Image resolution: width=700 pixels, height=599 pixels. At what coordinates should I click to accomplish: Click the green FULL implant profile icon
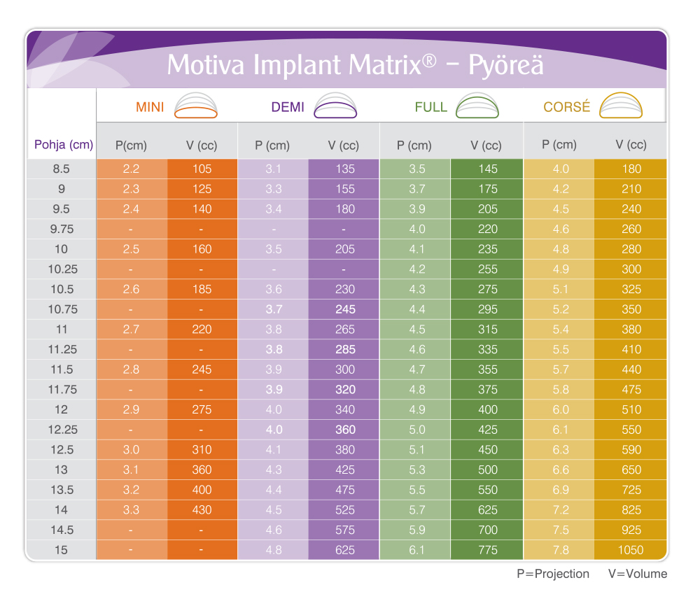(x=477, y=106)
